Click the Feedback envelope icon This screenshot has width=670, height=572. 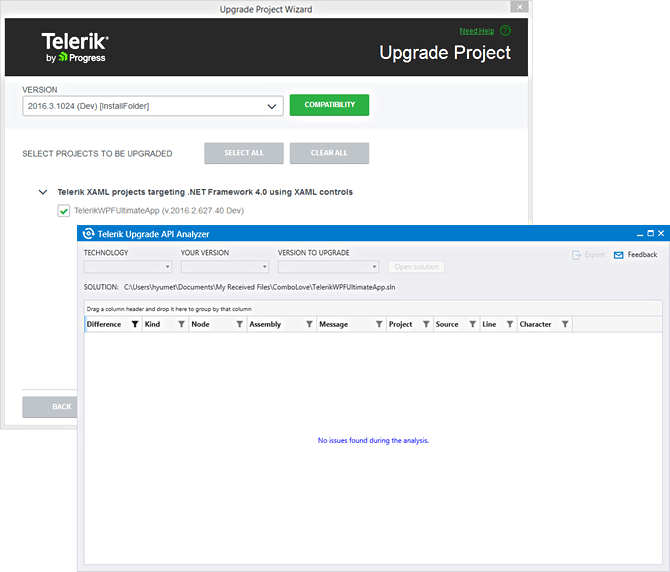pyautogui.click(x=618, y=255)
